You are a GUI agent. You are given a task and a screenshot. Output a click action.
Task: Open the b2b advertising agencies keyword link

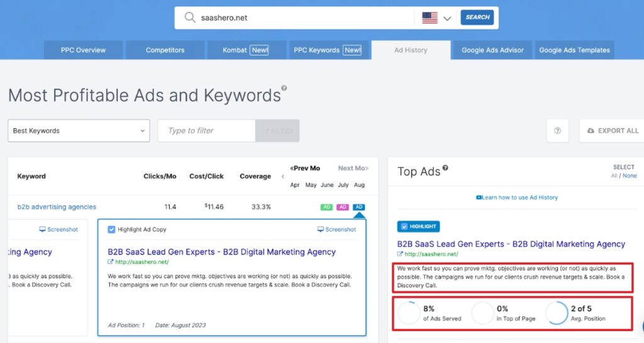coord(57,207)
